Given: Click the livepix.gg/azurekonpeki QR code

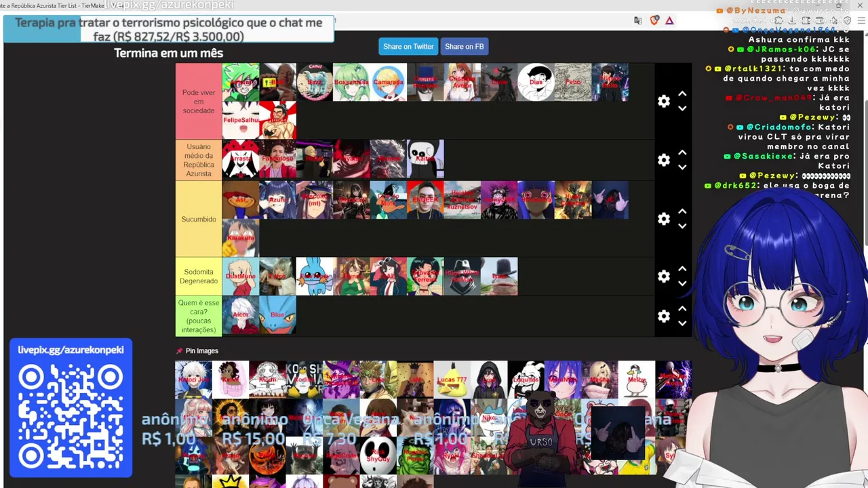Looking at the screenshot, I should pos(71,416).
